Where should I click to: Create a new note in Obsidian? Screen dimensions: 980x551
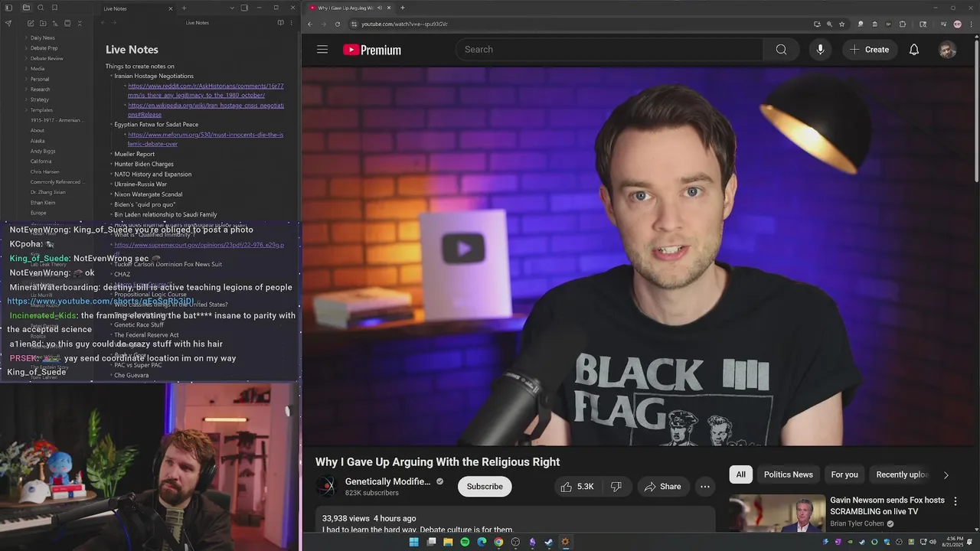click(x=31, y=23)
